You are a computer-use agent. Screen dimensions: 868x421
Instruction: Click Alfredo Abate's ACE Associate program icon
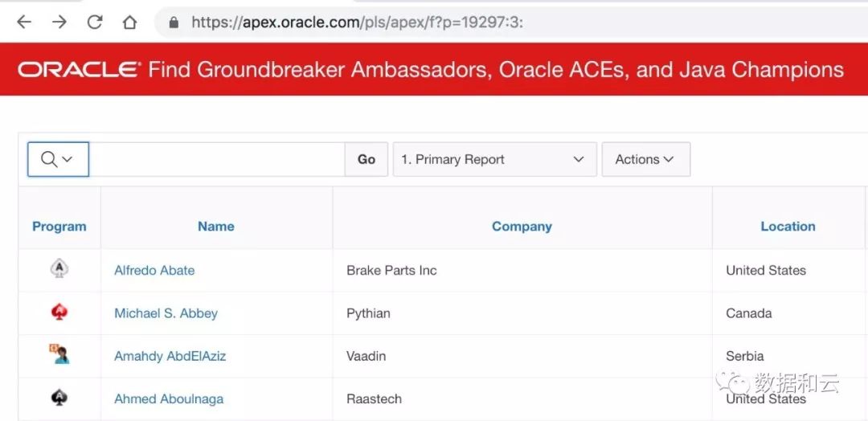point(59,269)
